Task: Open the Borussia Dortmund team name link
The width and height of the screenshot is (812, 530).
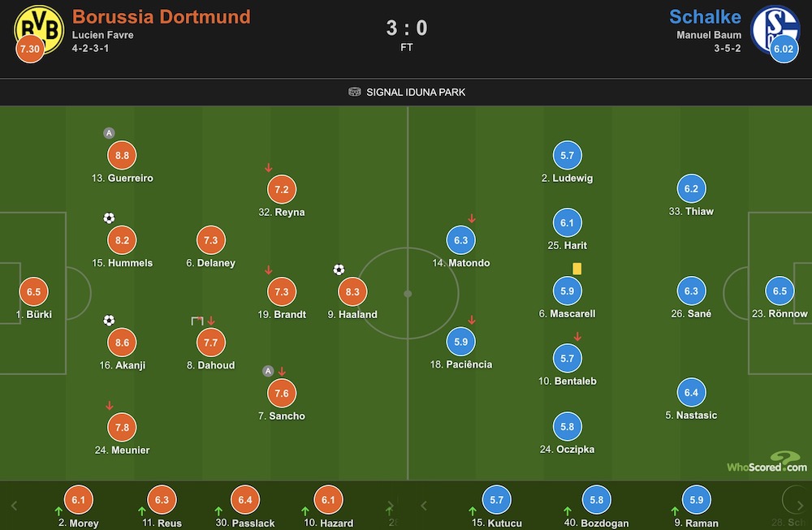Action: (x=161, y=16)
